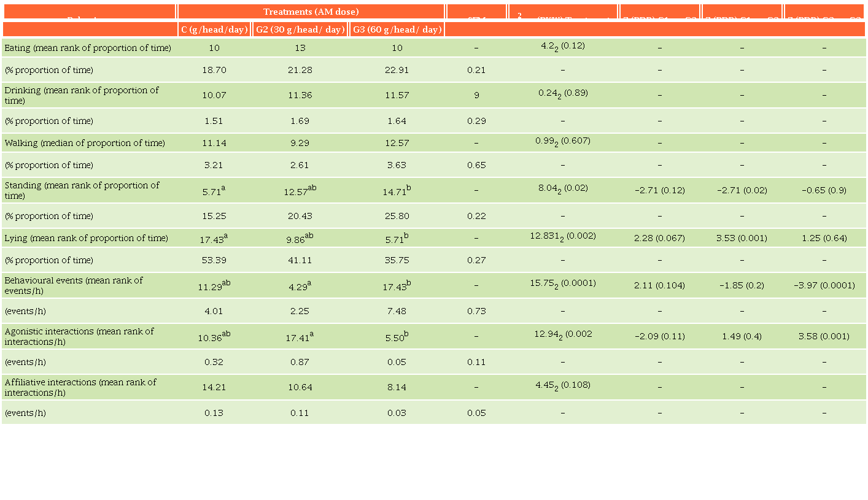Click the 'Agonistic interactions' row label
The image size is (868, 500).
click(79, 336)
